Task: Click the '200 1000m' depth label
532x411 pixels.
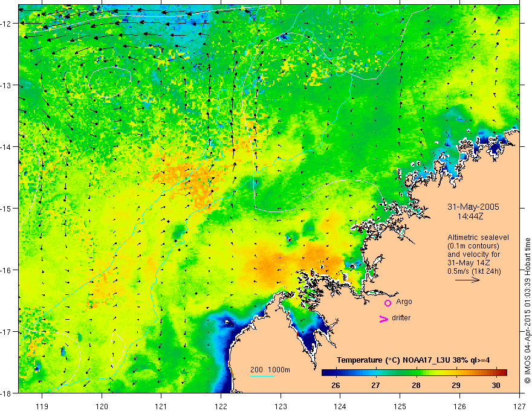Action: [x=270, y=370]
